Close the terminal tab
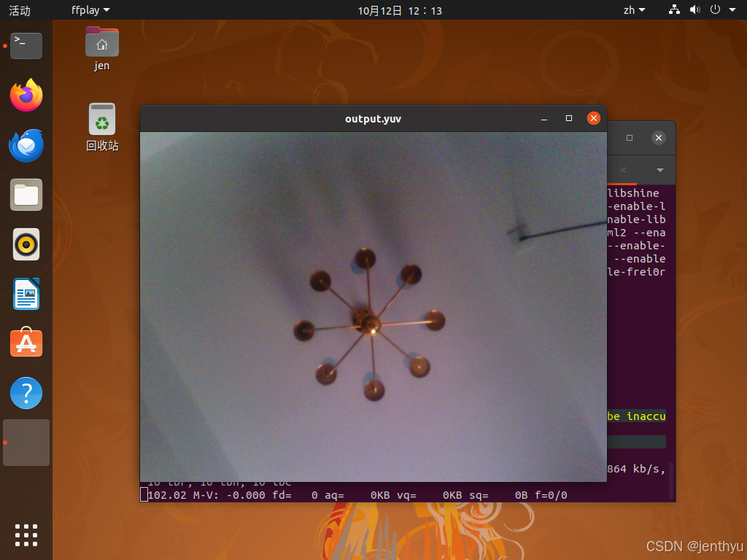The image size is (747, 560). [x=623, y=170]
